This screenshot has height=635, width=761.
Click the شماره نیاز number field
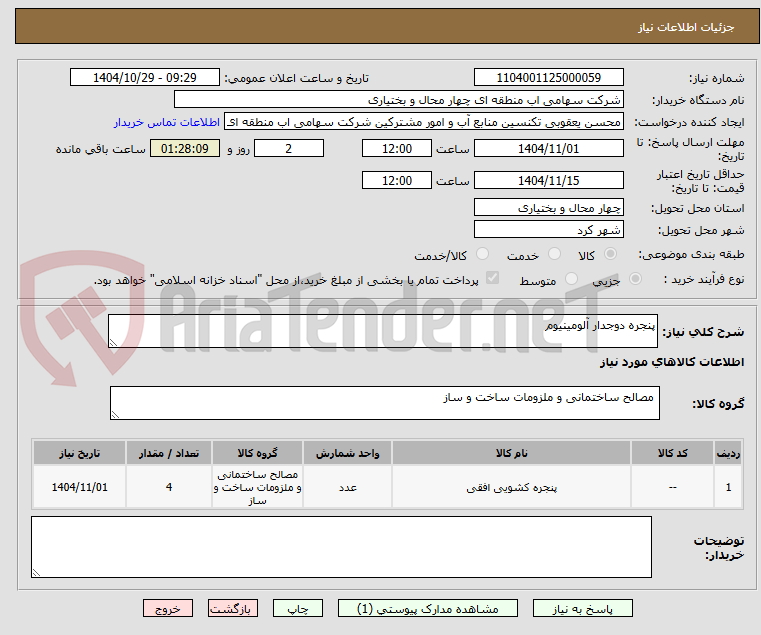pos(548,78)
